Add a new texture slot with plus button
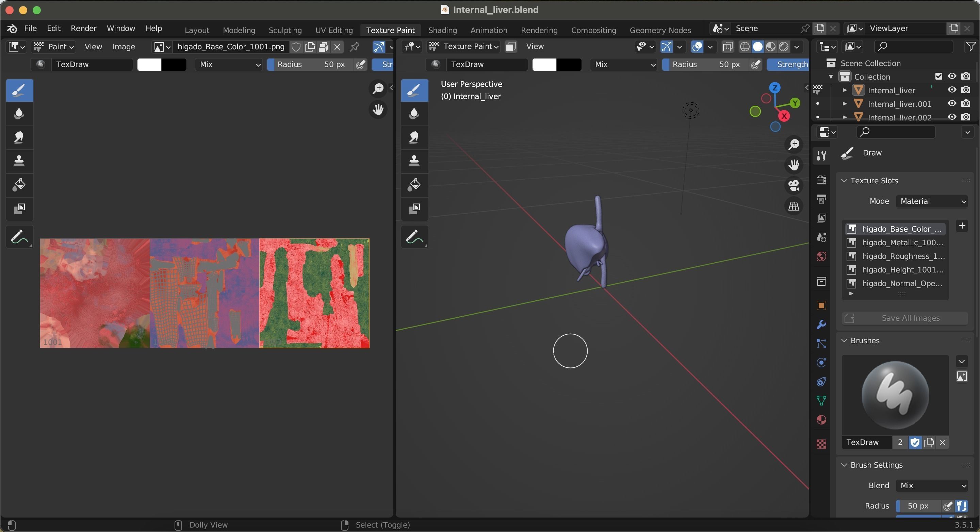 962,226
